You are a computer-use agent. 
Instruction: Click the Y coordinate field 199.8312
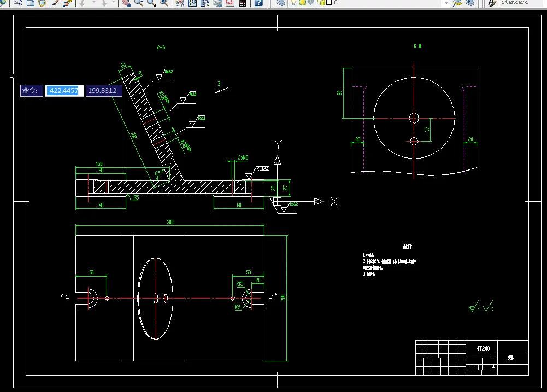click(104, 90)
